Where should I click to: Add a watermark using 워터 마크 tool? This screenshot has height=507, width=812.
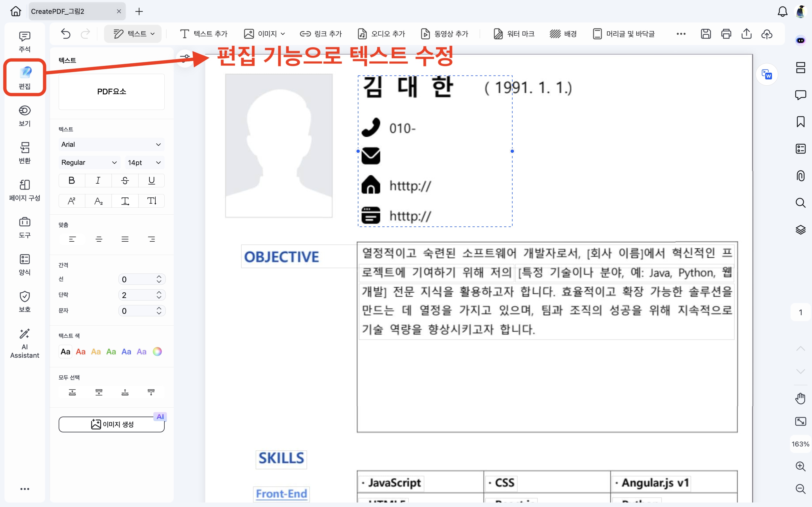514,34
